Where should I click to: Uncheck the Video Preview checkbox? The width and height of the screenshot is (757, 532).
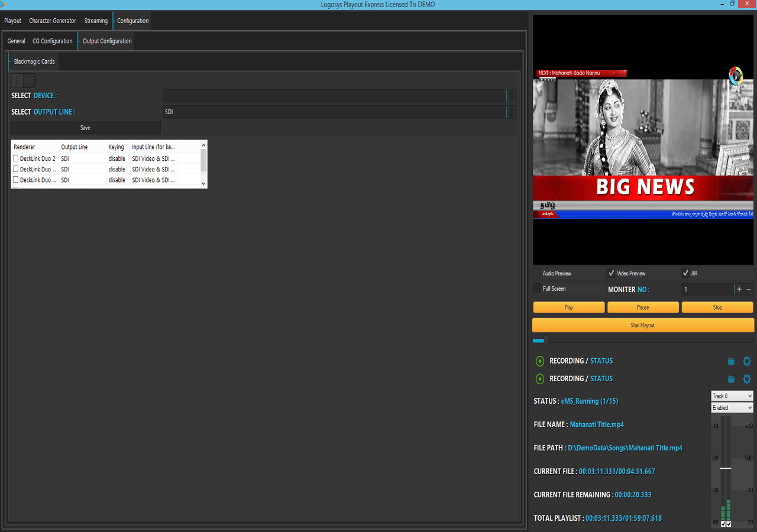coord(612,274)
